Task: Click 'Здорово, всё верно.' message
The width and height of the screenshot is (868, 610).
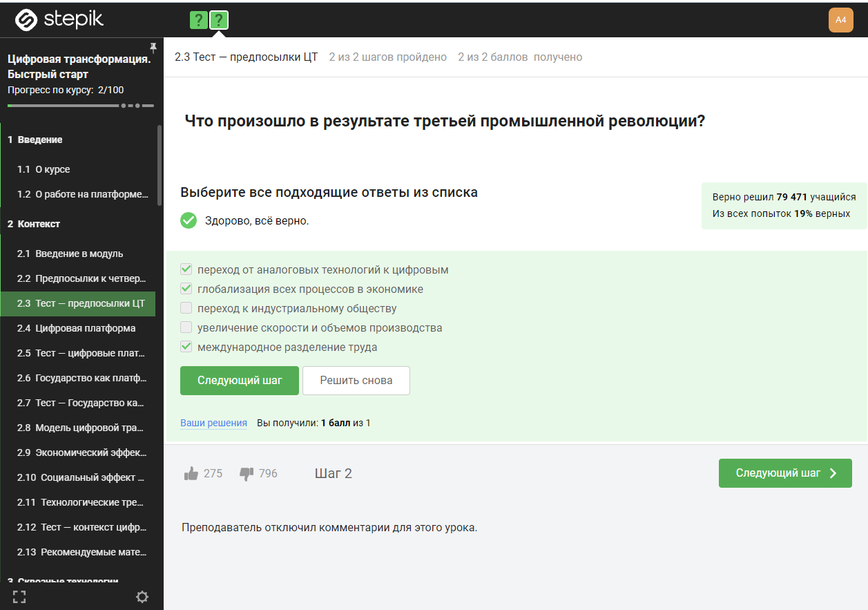Action: pyautogui.click(x=257, y=221)
